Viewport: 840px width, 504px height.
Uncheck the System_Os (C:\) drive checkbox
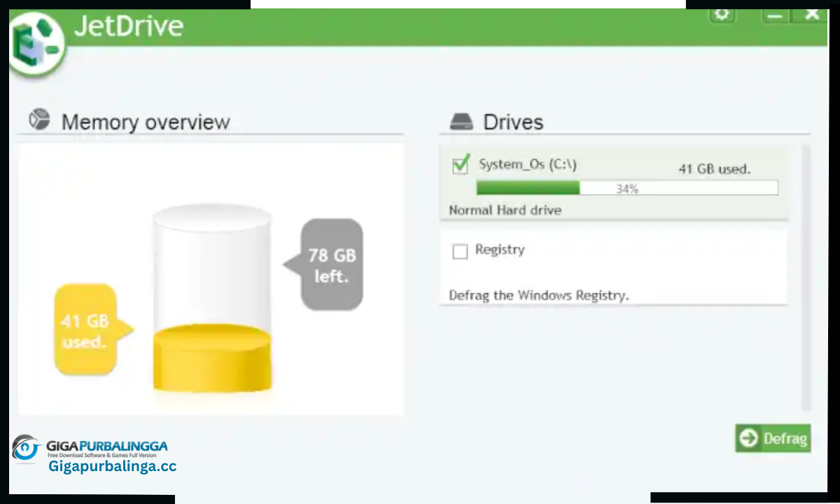pyautogui.click(x=461, y=166)
